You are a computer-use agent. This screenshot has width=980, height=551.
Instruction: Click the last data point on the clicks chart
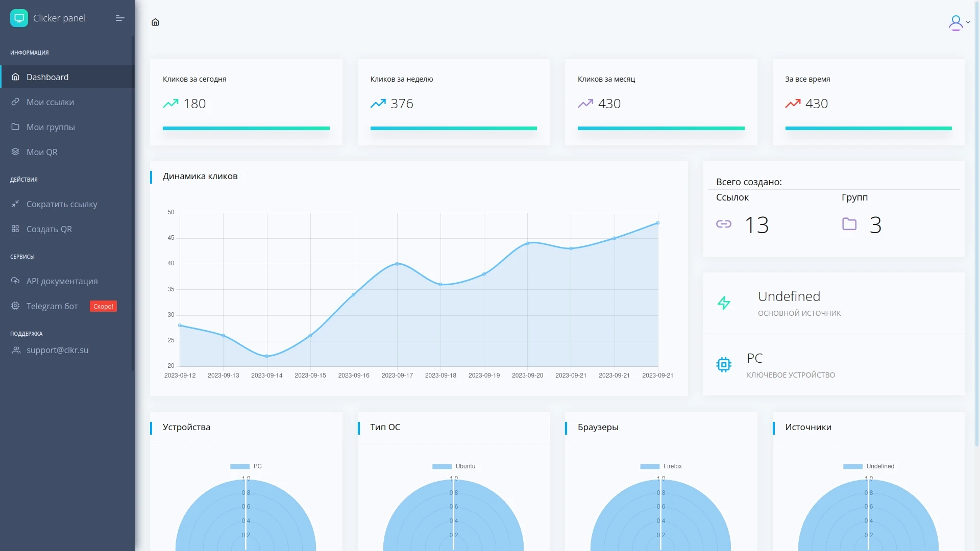click(x=657, y=223)
